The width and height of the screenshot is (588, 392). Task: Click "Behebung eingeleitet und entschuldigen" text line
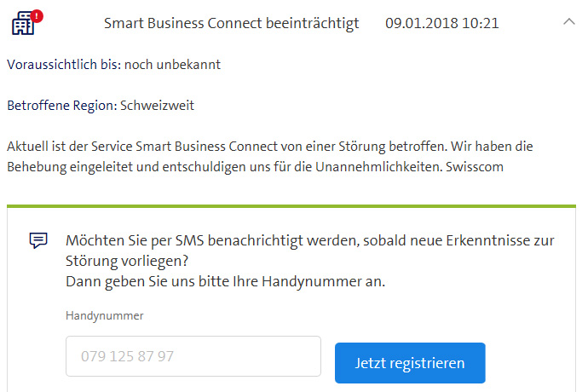(255, 166)
